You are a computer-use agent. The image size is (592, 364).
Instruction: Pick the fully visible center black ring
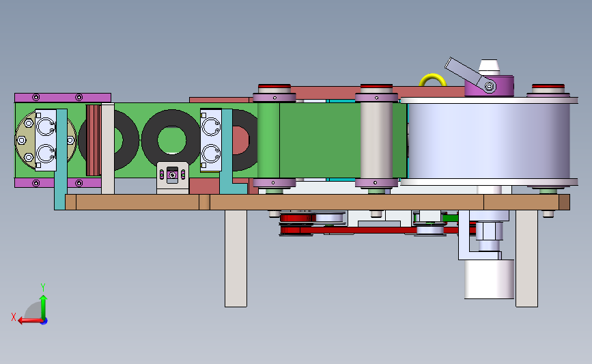click(171, 140)
